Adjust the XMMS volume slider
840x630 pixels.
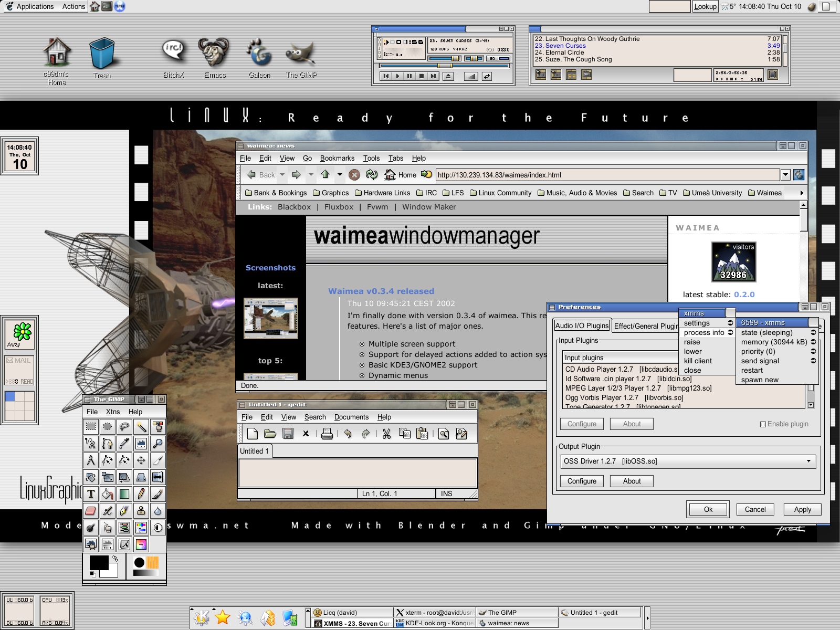(444, 58)
